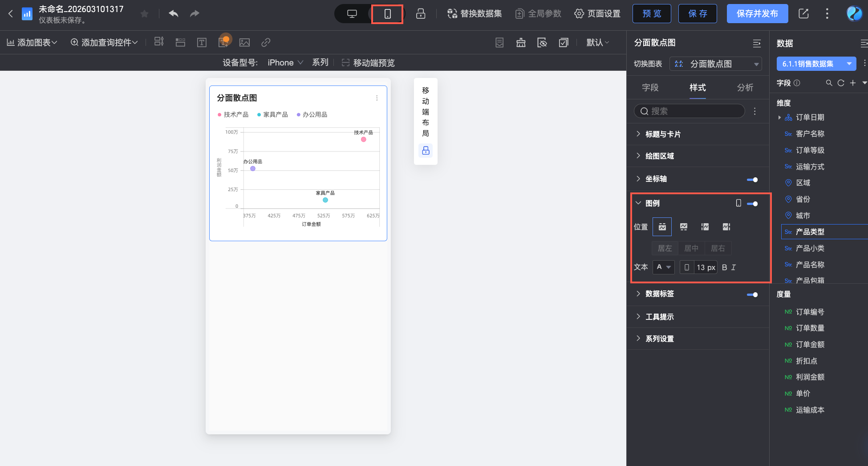
Task: Click the mobile icon in Legend header
Action: 738,203
